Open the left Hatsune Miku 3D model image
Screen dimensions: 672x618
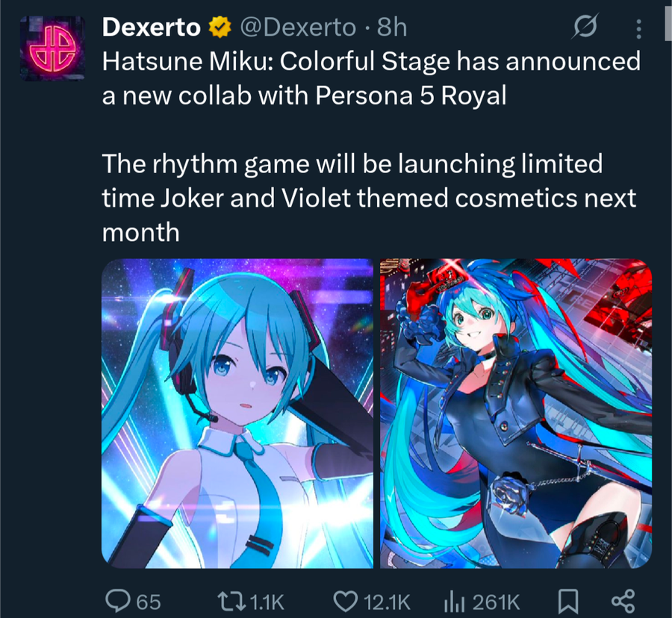pos(237,413)
